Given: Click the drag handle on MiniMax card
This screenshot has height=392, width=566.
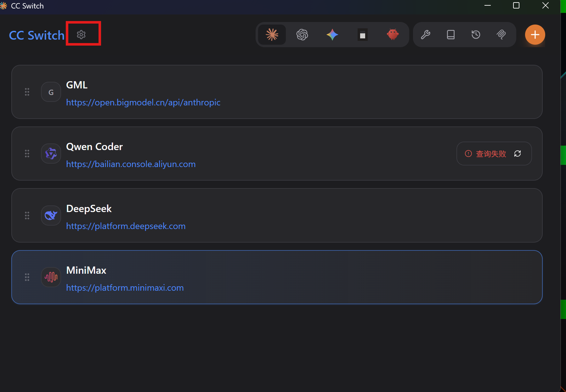Looking at the screenshot, I should coord(27,277).
